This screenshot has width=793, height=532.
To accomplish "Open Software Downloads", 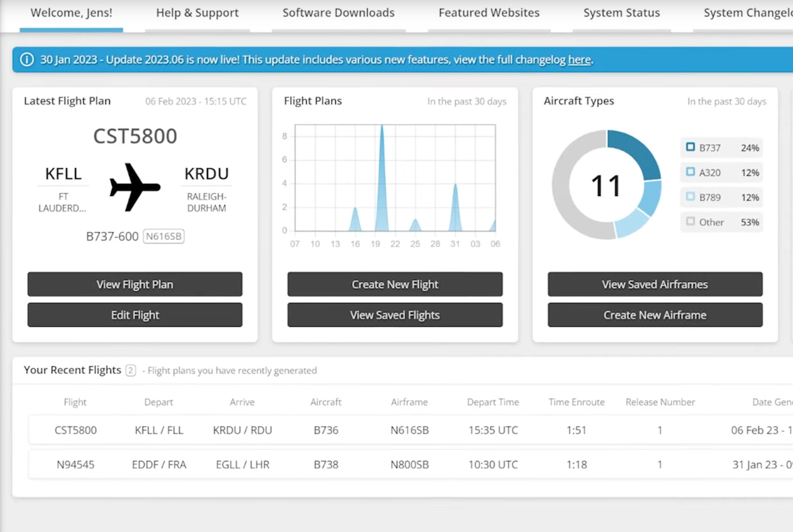I will (339, 13).
